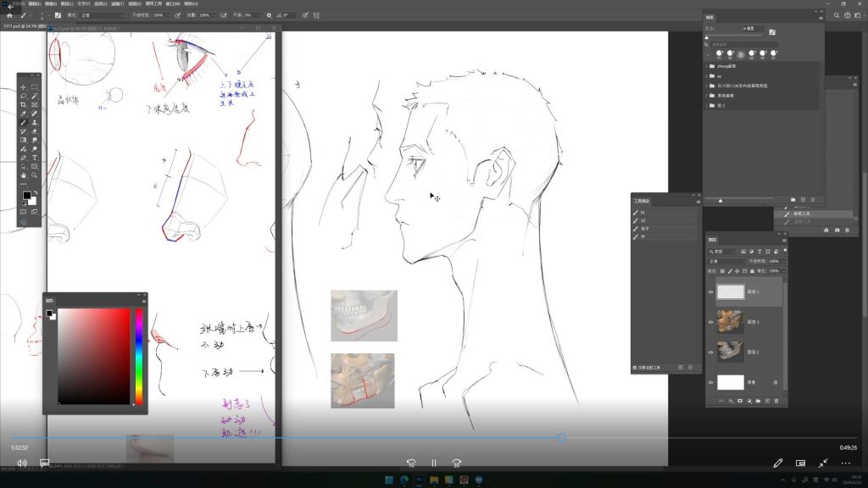Screen dimensions: 868x488
Task: Select the Move tool in the toolbox
Action: pyautogui.click(x=23, y=87)
